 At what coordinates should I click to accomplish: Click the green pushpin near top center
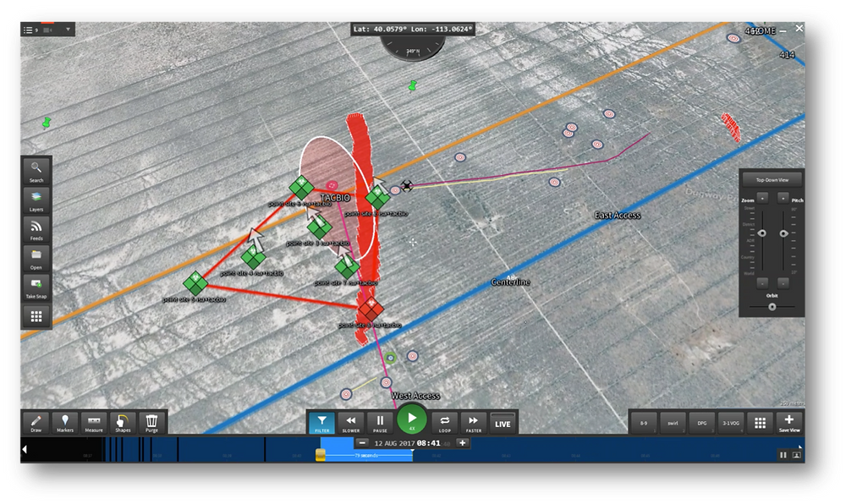click(x=413, y=85)
